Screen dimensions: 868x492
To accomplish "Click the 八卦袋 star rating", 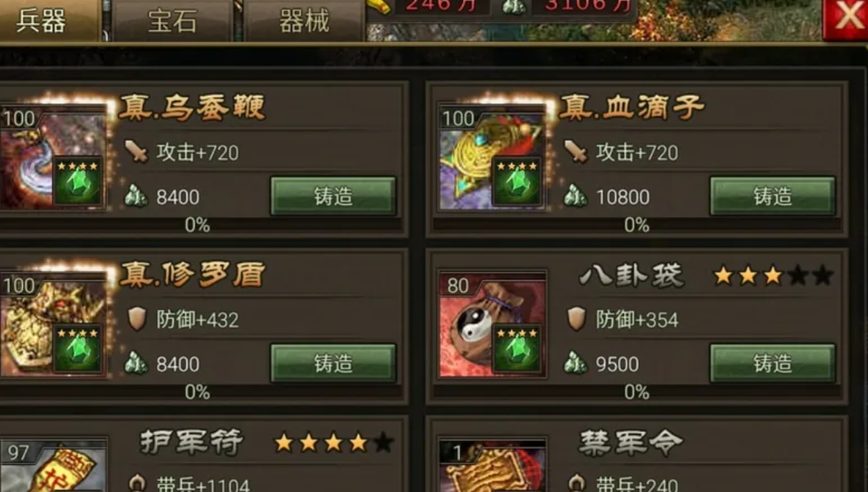I will (x=773, y=275).
